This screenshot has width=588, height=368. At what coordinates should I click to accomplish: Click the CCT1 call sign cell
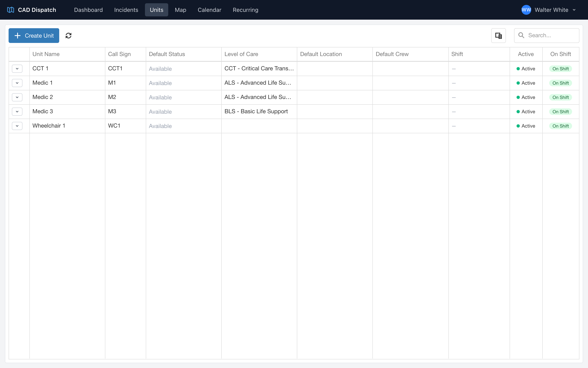[125, 69]
